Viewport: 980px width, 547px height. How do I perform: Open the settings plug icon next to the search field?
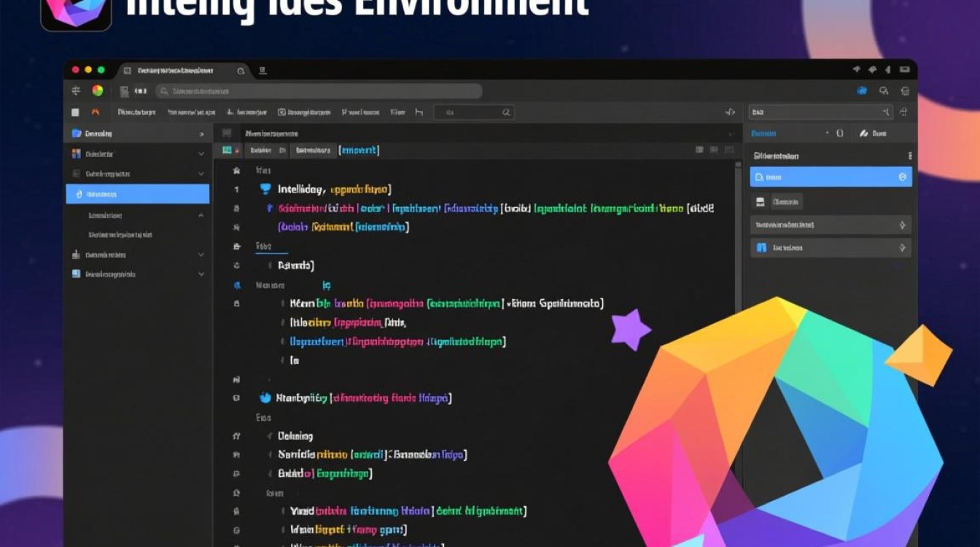906,112
